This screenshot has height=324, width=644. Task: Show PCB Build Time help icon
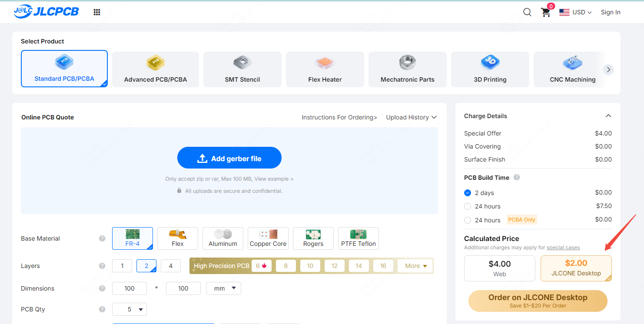point(517,177)
